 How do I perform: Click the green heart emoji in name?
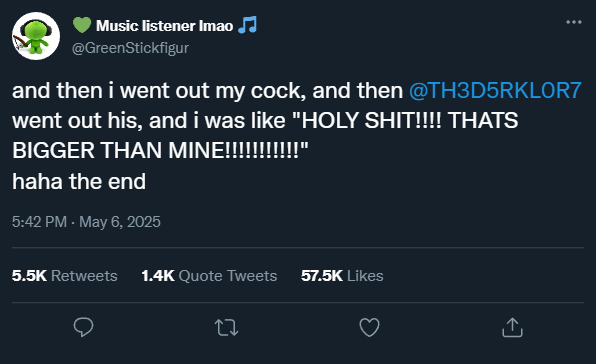pos(82,25)
